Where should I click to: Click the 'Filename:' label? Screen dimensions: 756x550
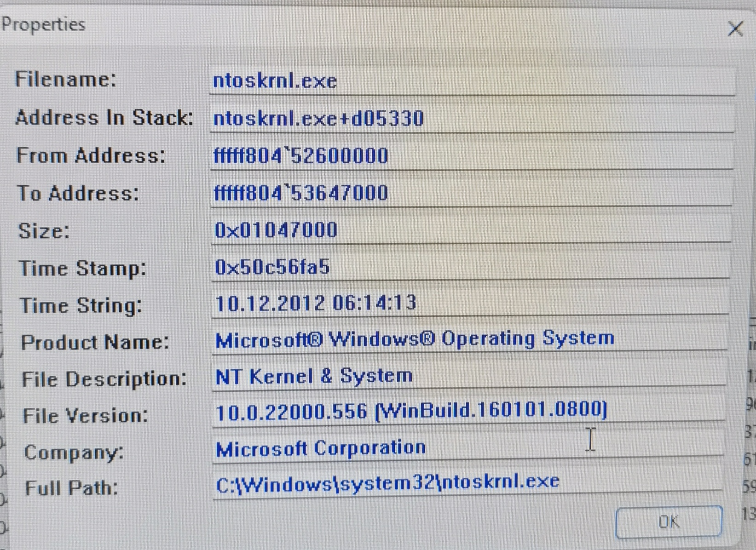65,79
